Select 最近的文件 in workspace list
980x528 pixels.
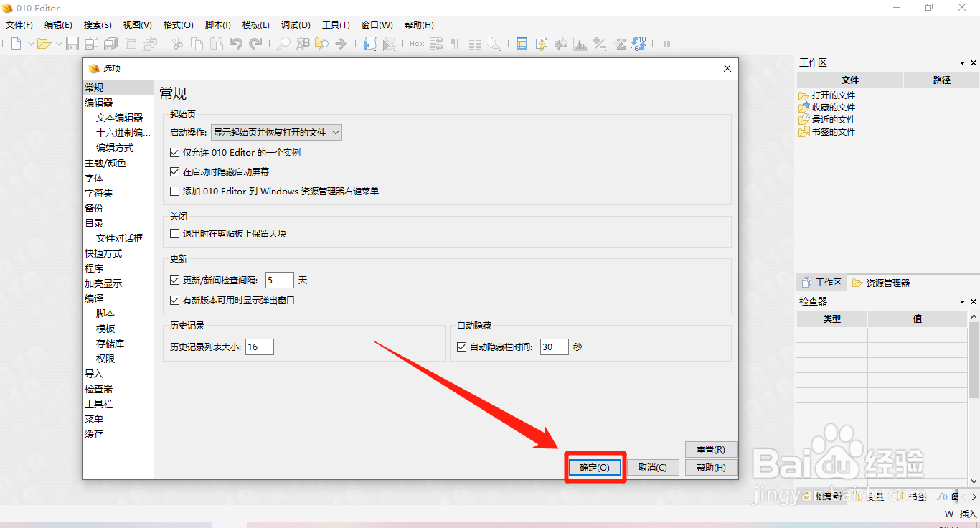834,120
